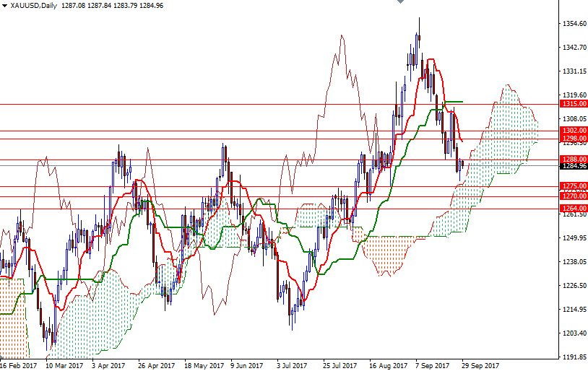Select the 1315.00 red price level label
This screenshot has height=371, width=588.
pos(574,104)
